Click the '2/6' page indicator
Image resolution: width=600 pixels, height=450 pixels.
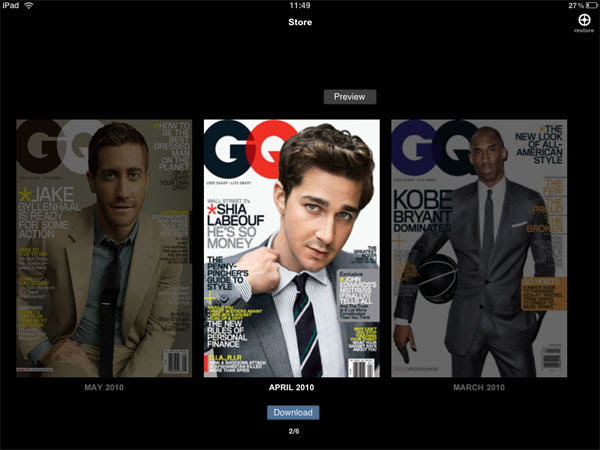tap(294, 431)
